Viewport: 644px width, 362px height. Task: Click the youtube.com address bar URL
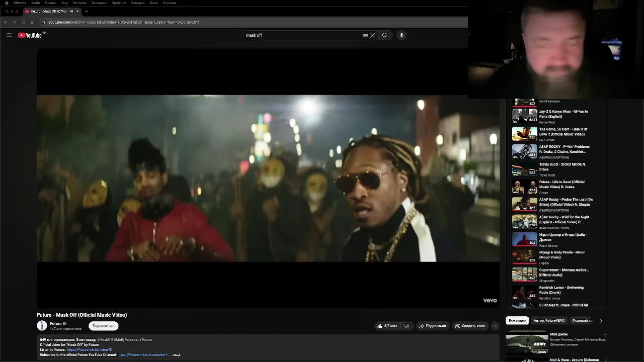pyautogui.click(x=124, y=22)
